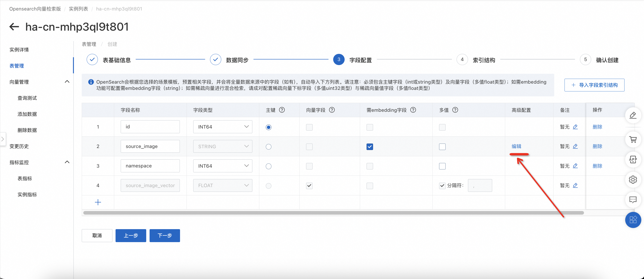Open the STRING type dropdown for source_image

223,146
